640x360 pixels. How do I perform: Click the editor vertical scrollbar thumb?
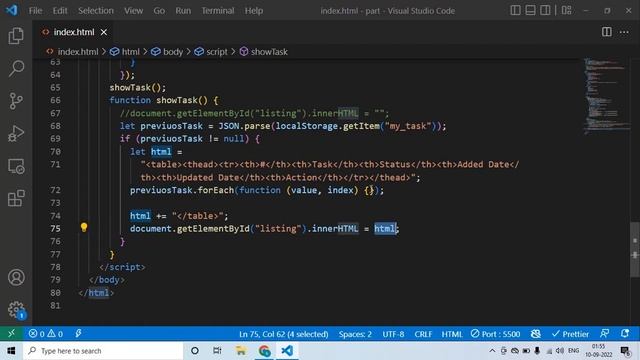coord(635,250)
